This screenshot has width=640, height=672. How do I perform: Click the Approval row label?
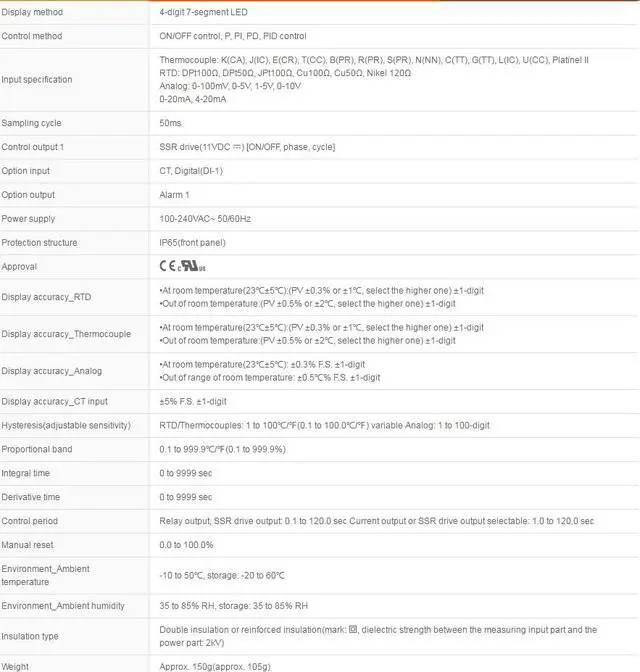click(20, 267)
